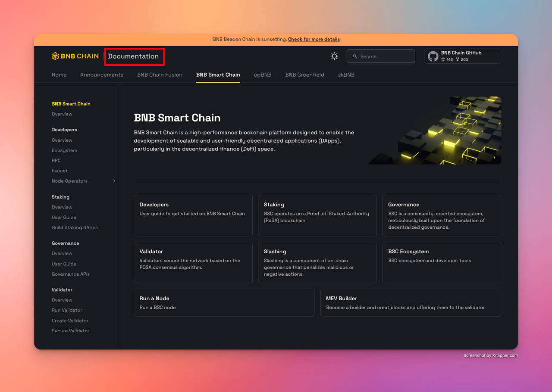Switch to the opBNB tab
This screenshot has height=392, width=552.
pos(263,75)
